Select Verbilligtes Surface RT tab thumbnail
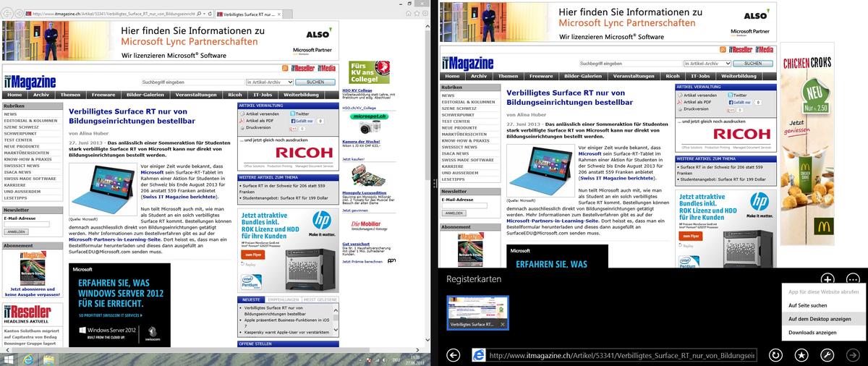This screenshot has height=366, width=868. pyautogui.click(x=477, y=312)
